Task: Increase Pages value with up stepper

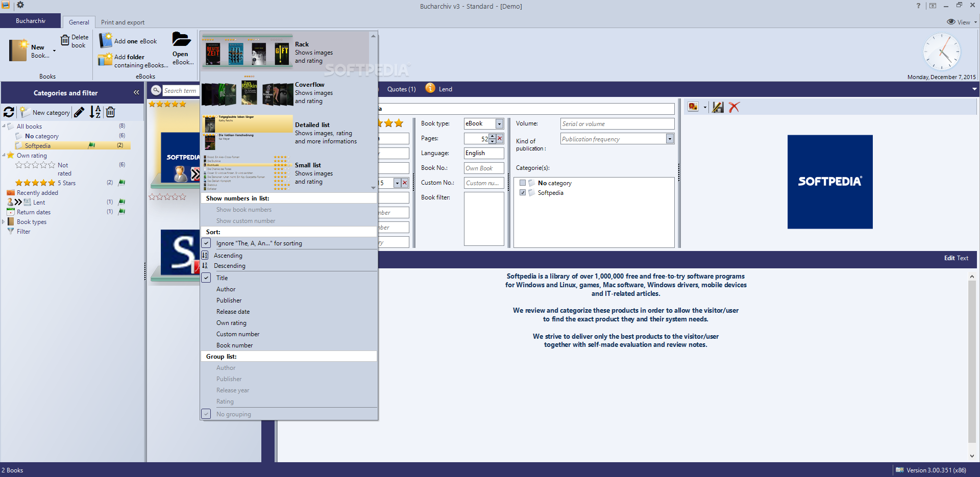Action: click(x=492, y=136)
